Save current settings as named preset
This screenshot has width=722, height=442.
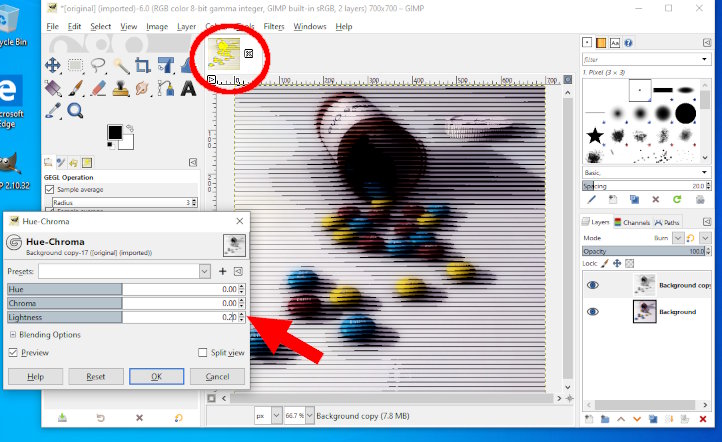point(222,271)
